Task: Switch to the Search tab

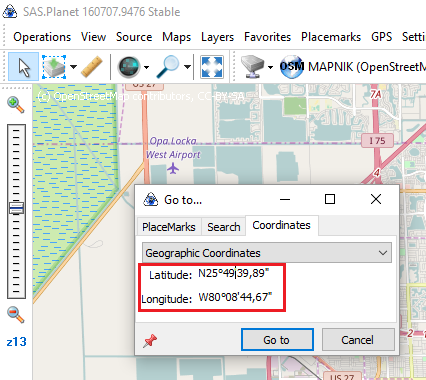Action: pyautogui.click(x=224, y=227)
